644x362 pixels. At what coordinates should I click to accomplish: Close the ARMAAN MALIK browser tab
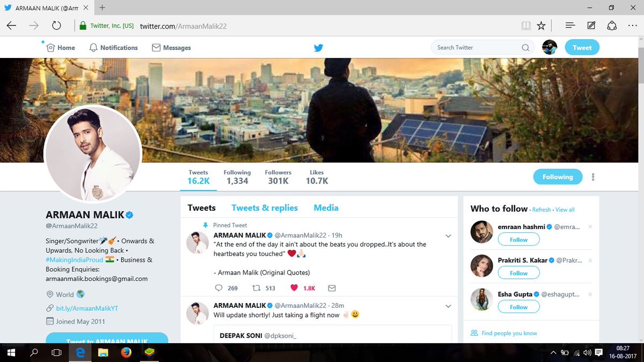[86, 8]
